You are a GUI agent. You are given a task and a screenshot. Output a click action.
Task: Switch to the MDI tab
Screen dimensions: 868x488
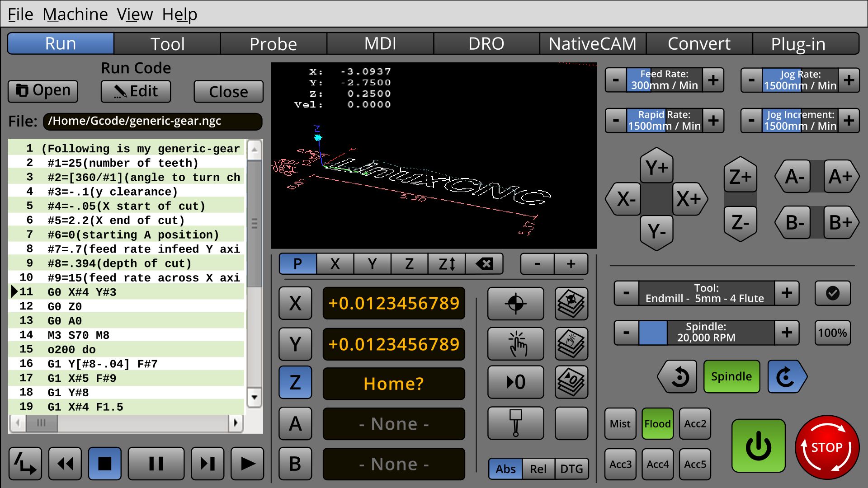click(x=380, y=44)
